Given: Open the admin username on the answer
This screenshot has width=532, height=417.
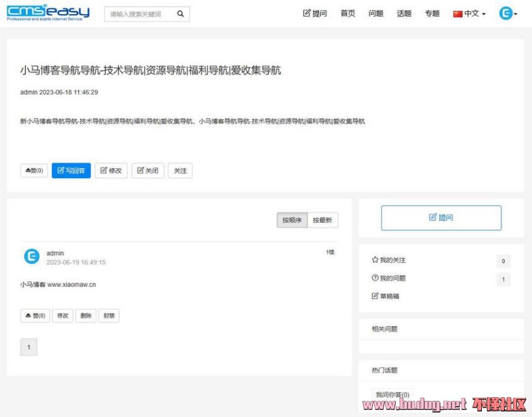Looking at the screenshot, I should click(x=55, y=253).
